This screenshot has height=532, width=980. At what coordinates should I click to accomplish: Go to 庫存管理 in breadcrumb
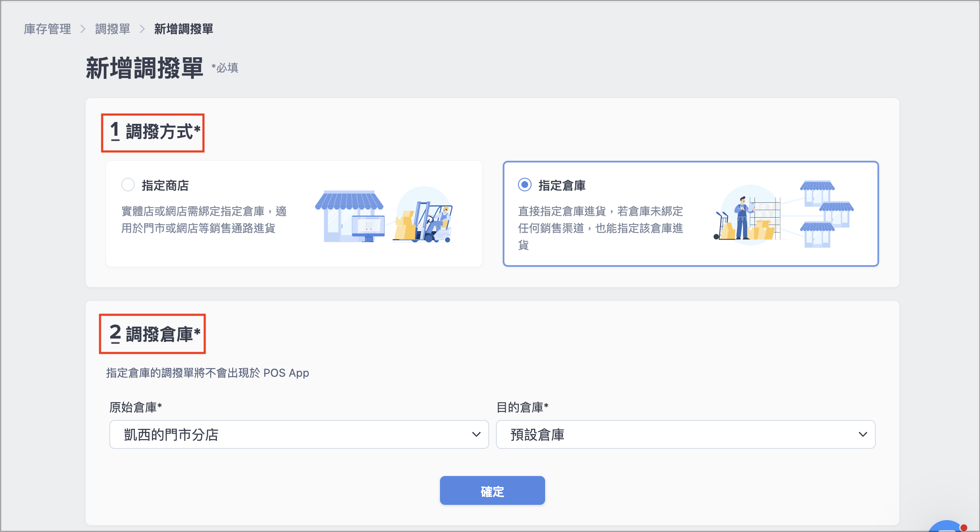pyautogui.click(x=47, y=29)
